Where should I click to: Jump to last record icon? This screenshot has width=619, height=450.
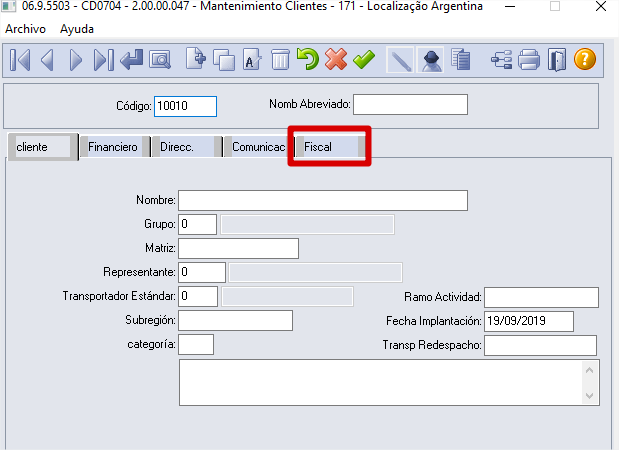(103, 60)
